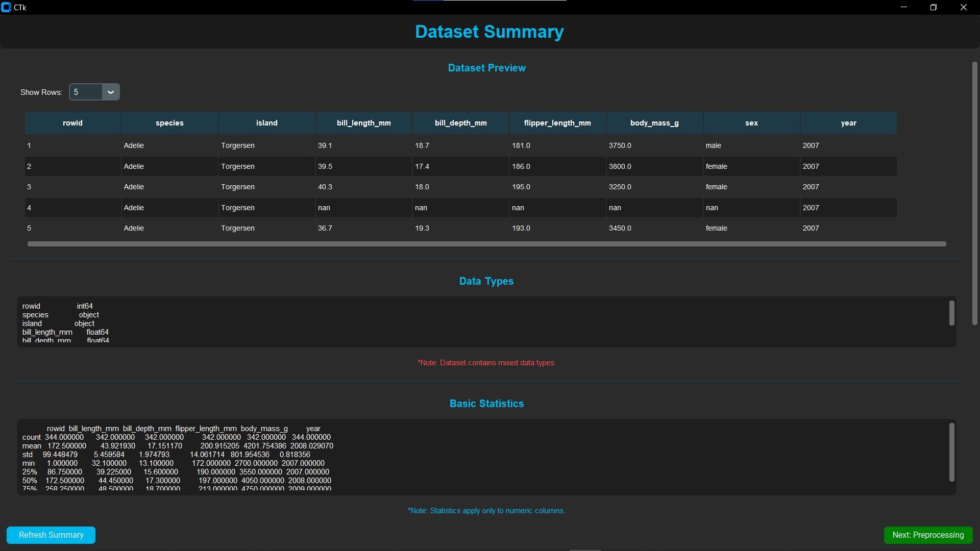Screen dimensions: 980x551
Task: Select the bill_depth_mm column header
Action: (x=460, y=123)
